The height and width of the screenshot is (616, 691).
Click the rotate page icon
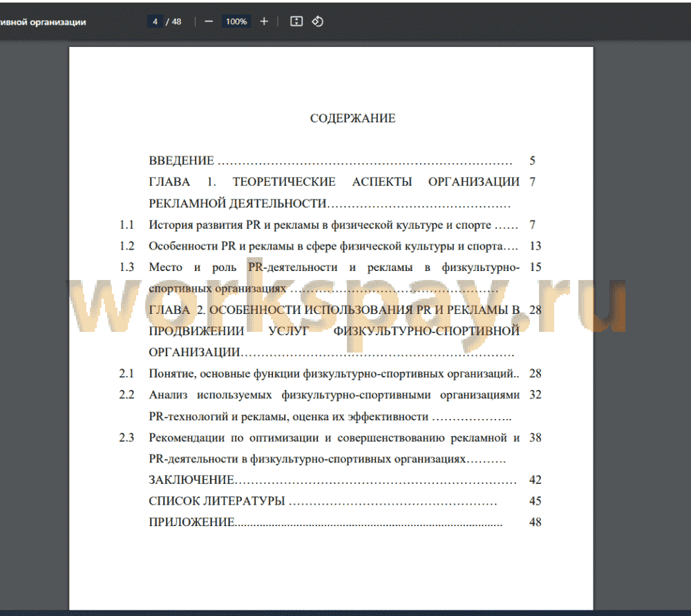(x=318, y=21)
